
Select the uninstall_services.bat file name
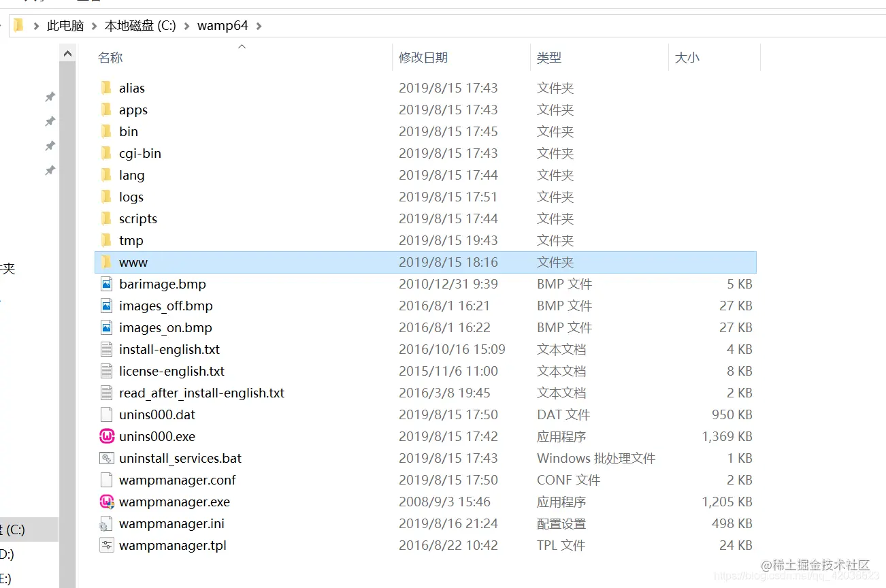pyautogui.click(x=180, y=458)
